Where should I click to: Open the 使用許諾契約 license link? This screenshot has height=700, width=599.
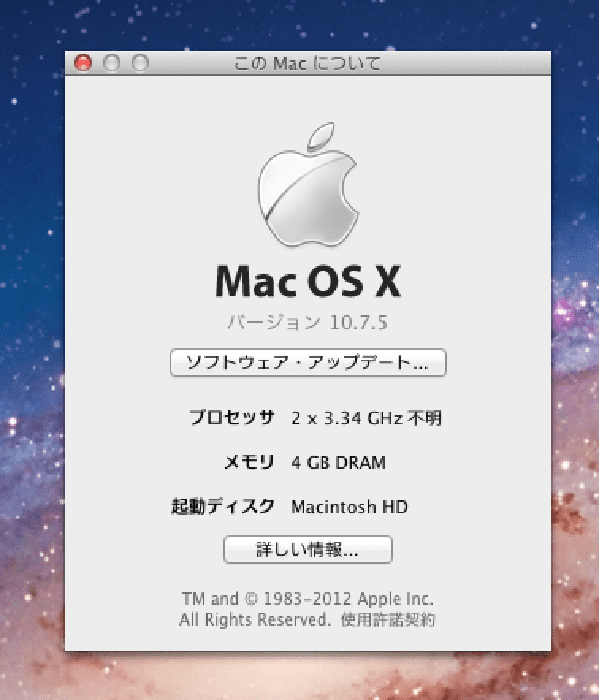387,620
